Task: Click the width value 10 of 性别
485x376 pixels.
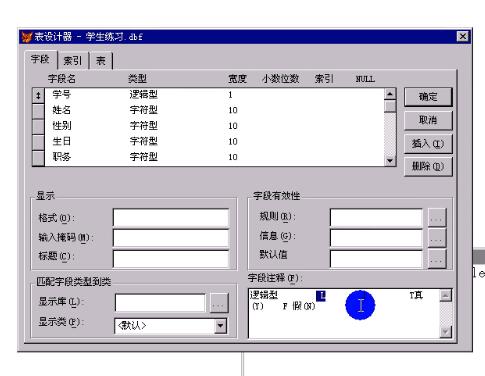Action: (233, 126)
